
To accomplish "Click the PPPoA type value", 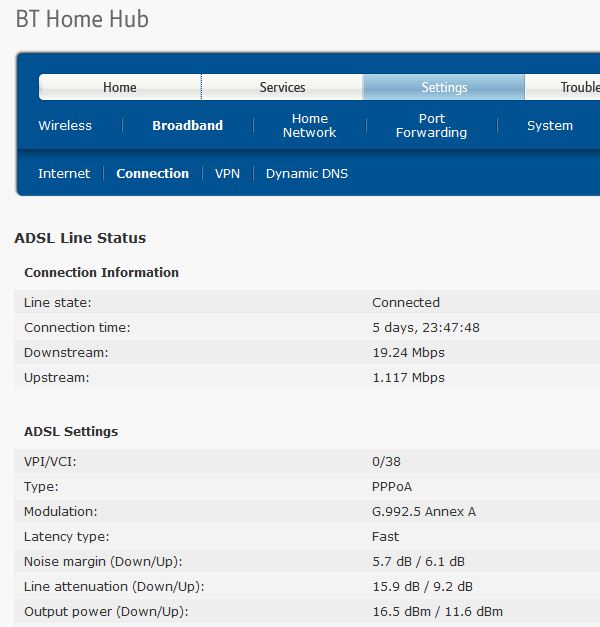I will click(x=394, y=487).
